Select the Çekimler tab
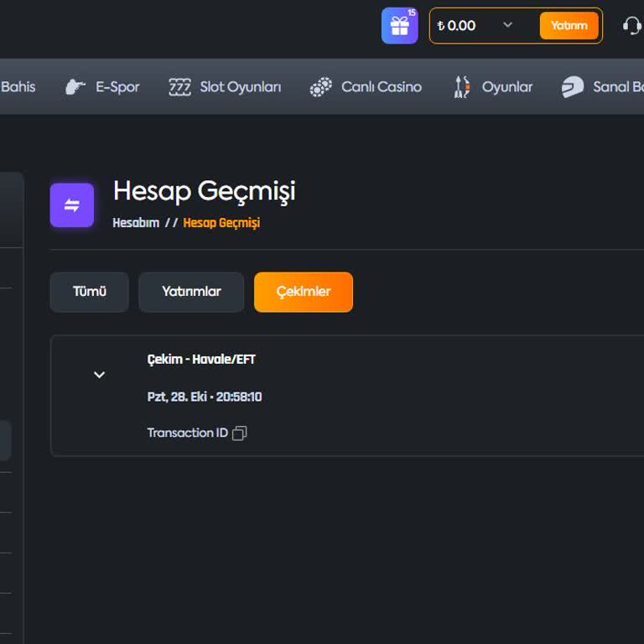This screenshot has width=644, height=644. pyautogui.click(x=304, y=292)
